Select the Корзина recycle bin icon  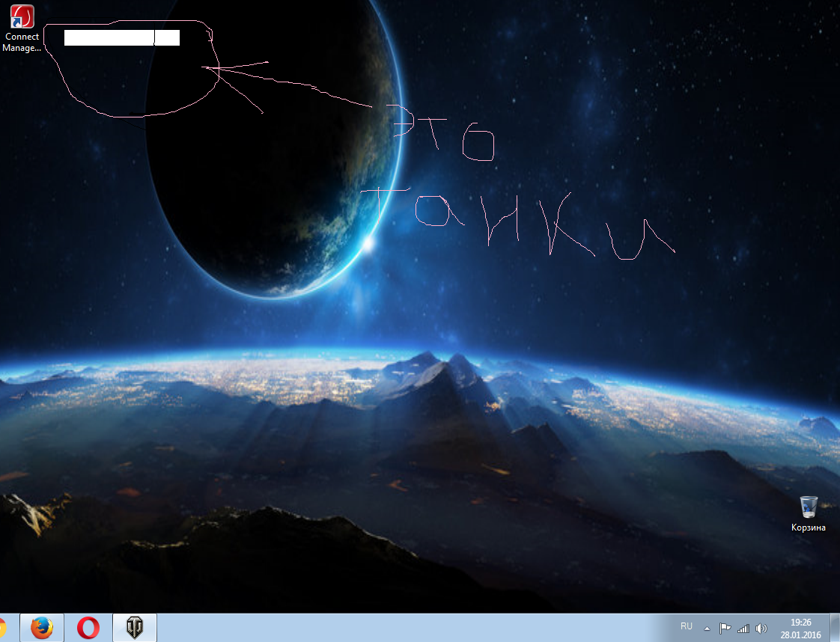(x=809, y=507)
